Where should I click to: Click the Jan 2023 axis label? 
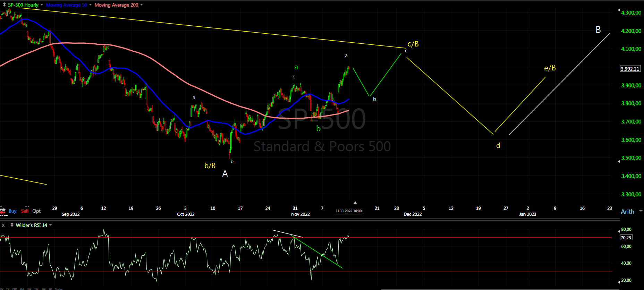[x=527, y=214]
